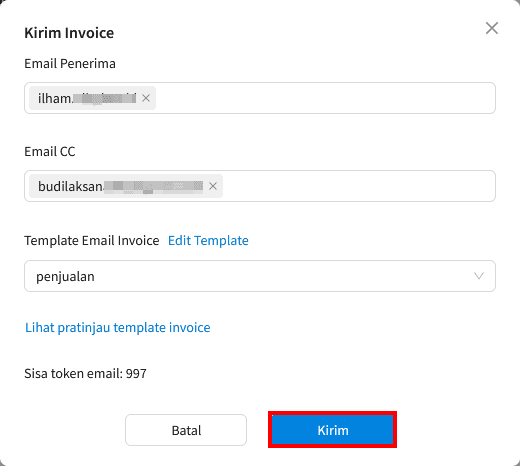Select the ilham email chip text
This screenshot has height=466, width=520.
87,98
